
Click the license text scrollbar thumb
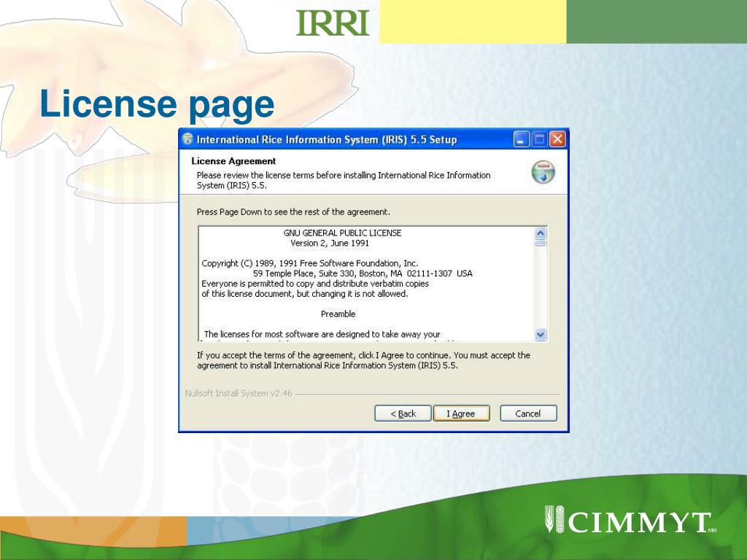tap(541, 243)
